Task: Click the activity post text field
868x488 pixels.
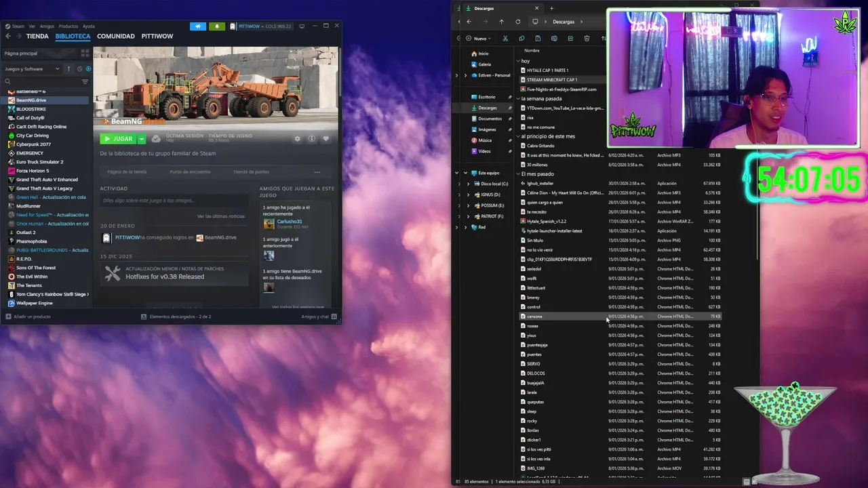Action: [x=174, y=200]
